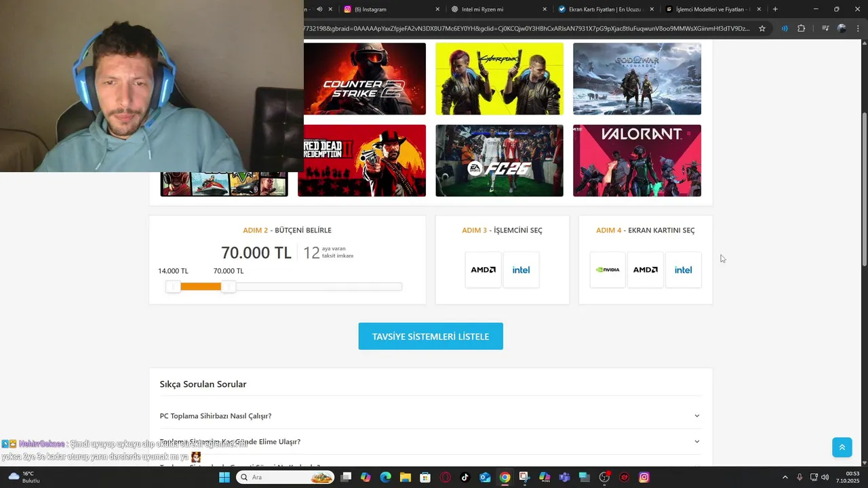This screenshot has height=488, width=868.
Task: Select the God of War game thumbnail
Action: click(637, 79)
